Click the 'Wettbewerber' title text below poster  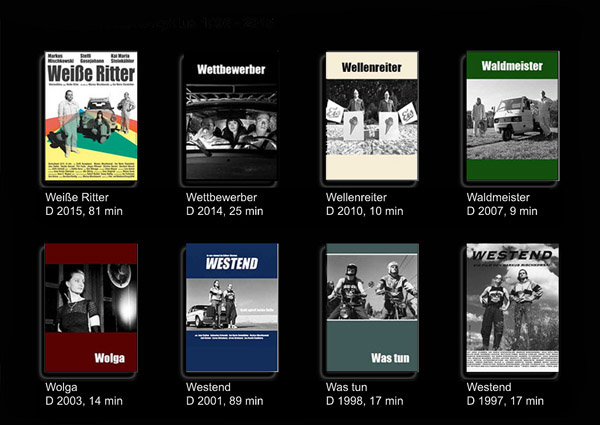point(221,197)
